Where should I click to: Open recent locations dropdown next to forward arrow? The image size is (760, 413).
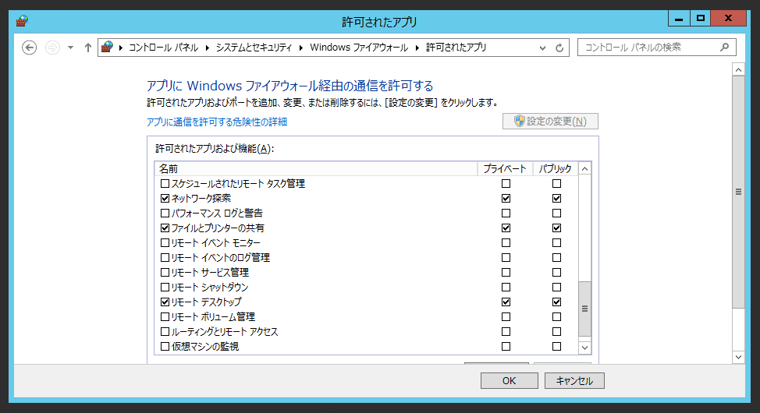pyautogui.click(x=71, y=48)
